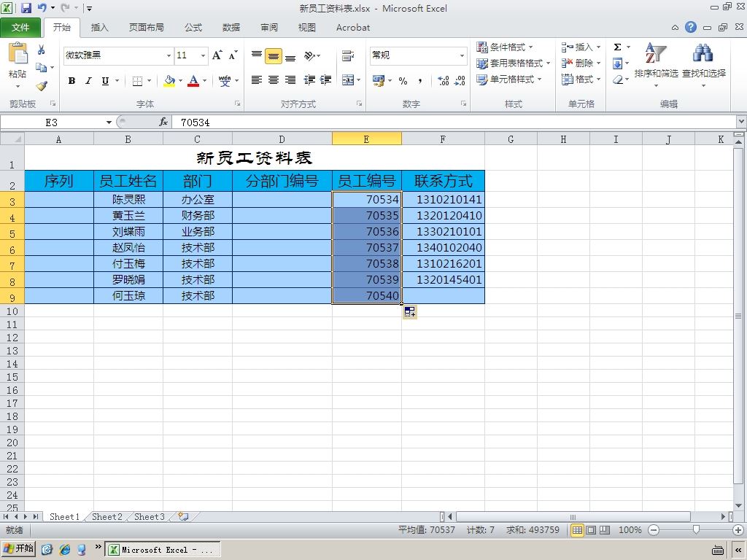Click the Clear eraser icon
Image resolution: width=747 pixels, height=560 pixels.
(x=618, y=79)
